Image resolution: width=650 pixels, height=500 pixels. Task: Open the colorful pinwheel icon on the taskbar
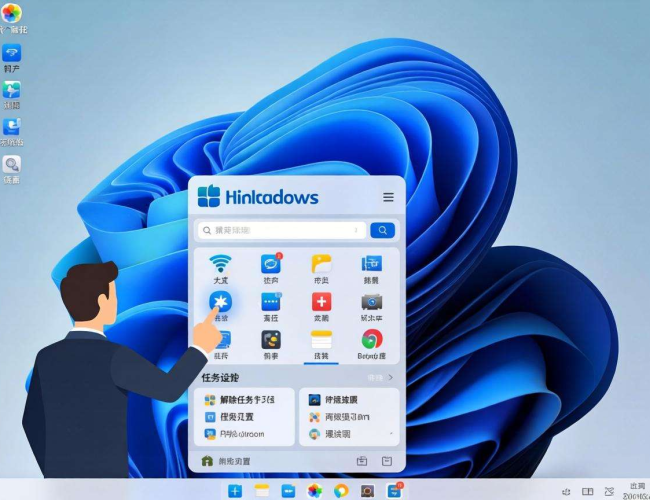pos(315,491)
